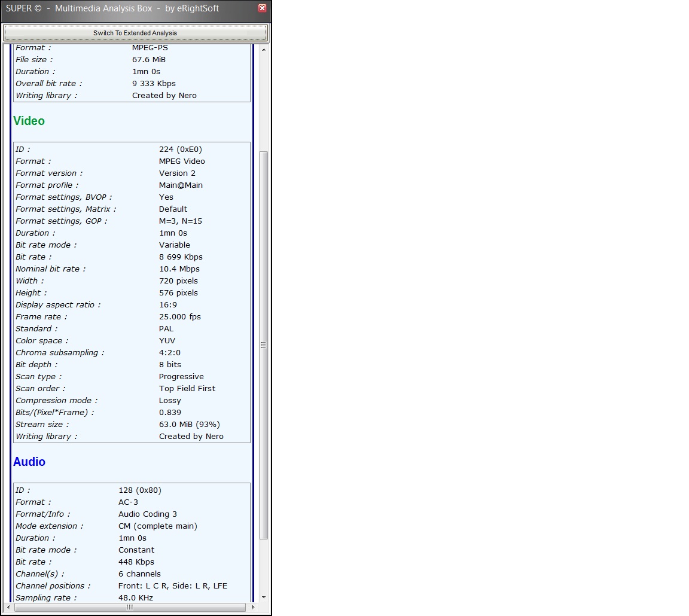Click the vertical scrollbar up arrow
Viewport: 689px width, 616px height.
pos(263,50)
